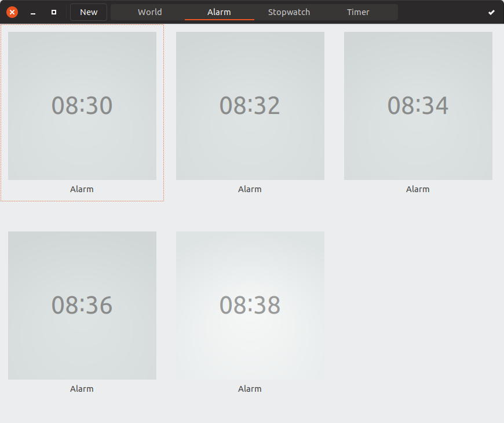504x423 pixels.
Task: Switch to the World tab
Action: (x=150, y=12)
